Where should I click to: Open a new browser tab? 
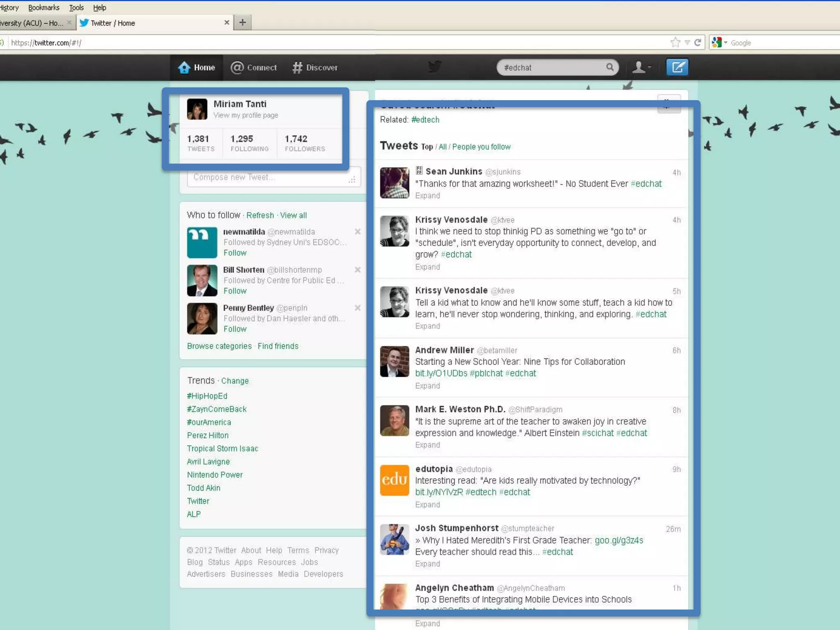tap(242, 23)
